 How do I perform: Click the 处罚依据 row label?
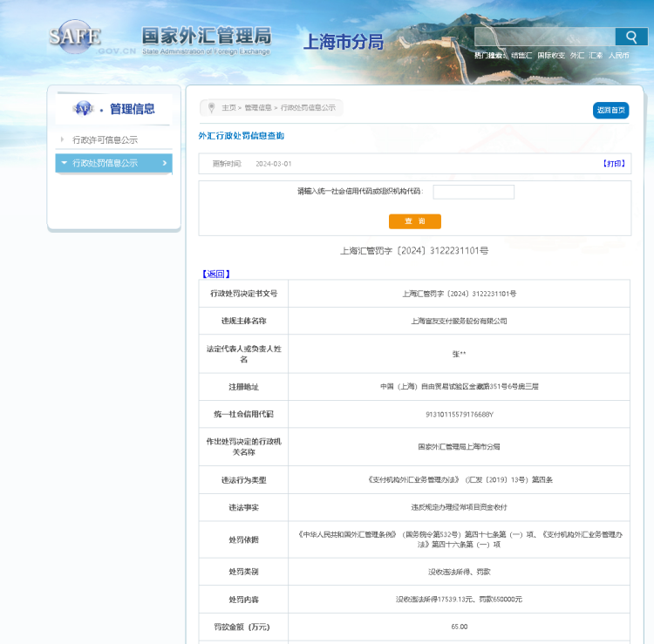(x=243, y=539)
